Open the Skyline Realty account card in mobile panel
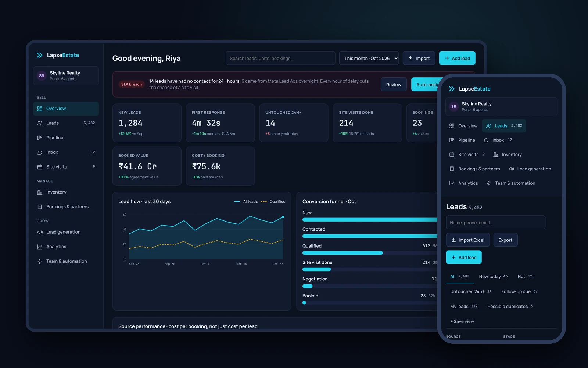 [x=501, y=107]
